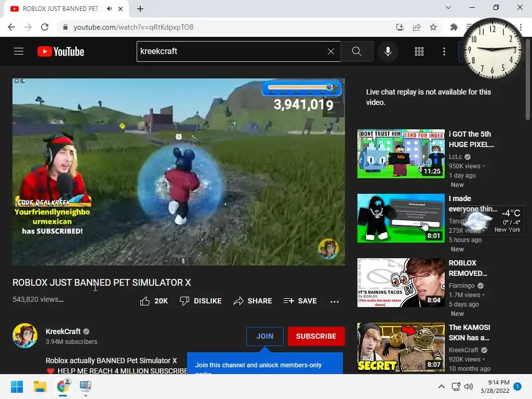The height and width of the screenshot is (399, 532).
Task: Open File Explorer from the taskbar
Action: coord(39,387)
